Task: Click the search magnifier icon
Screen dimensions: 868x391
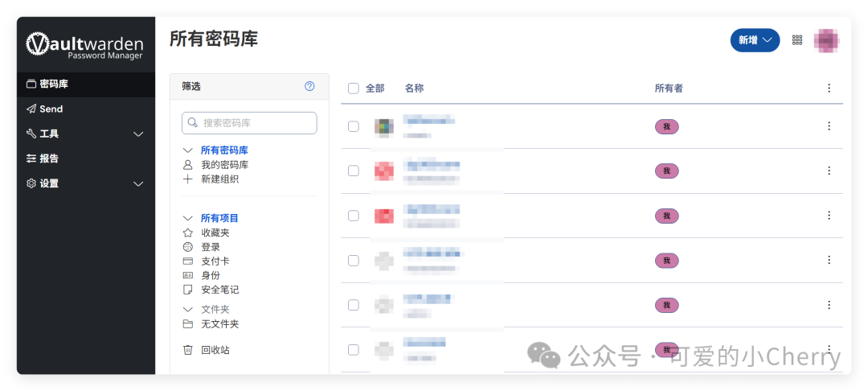Action: (x=193, y=122)
